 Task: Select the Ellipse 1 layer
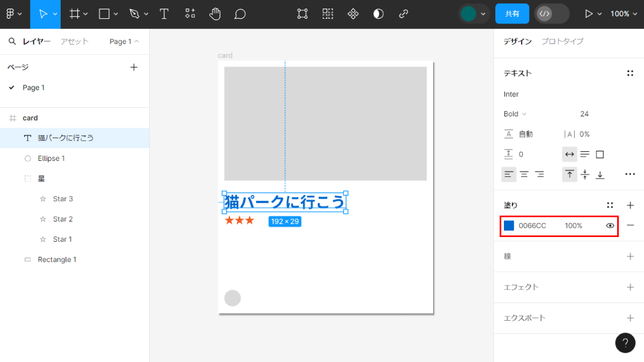click(75, 158)
